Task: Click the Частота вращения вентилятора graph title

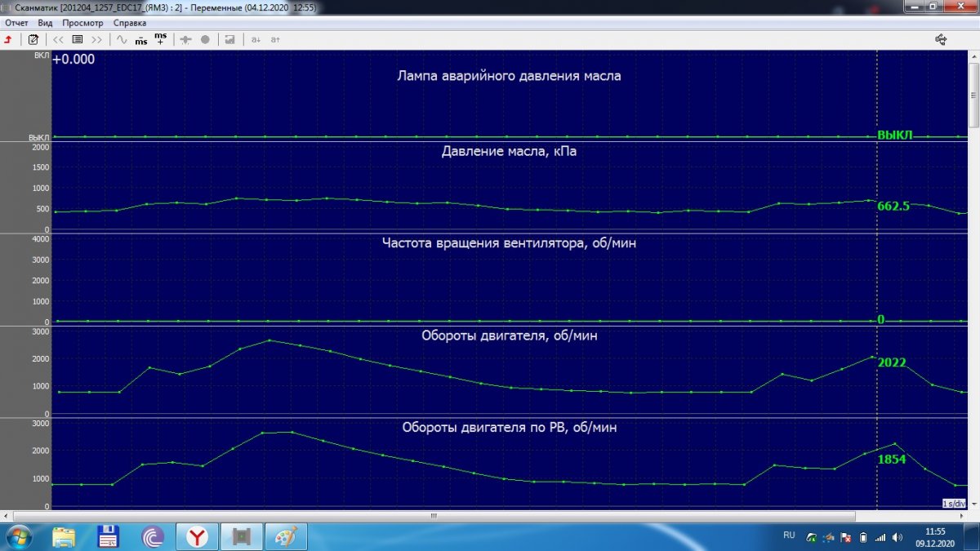Action: (509, 242)
